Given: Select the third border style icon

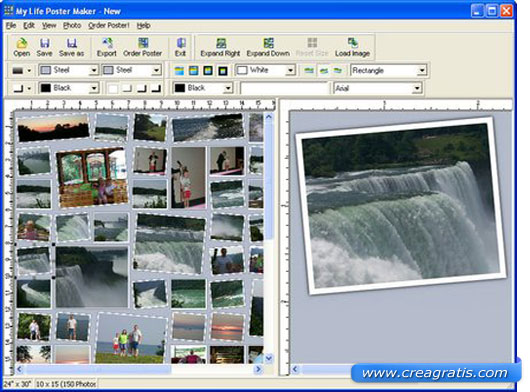Looking at the screenshot, I should [208, 70].
